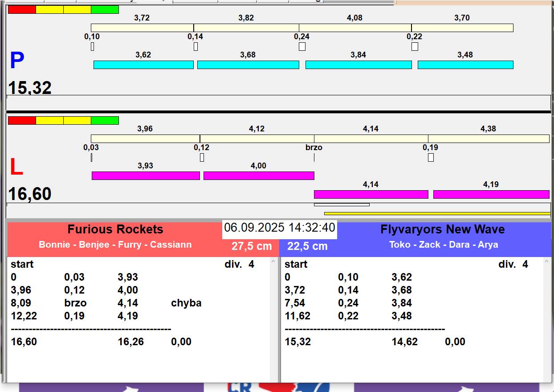Viewport: 554px width, 392px height.
Task: Click the date and time display
Action: click(279, 228)
